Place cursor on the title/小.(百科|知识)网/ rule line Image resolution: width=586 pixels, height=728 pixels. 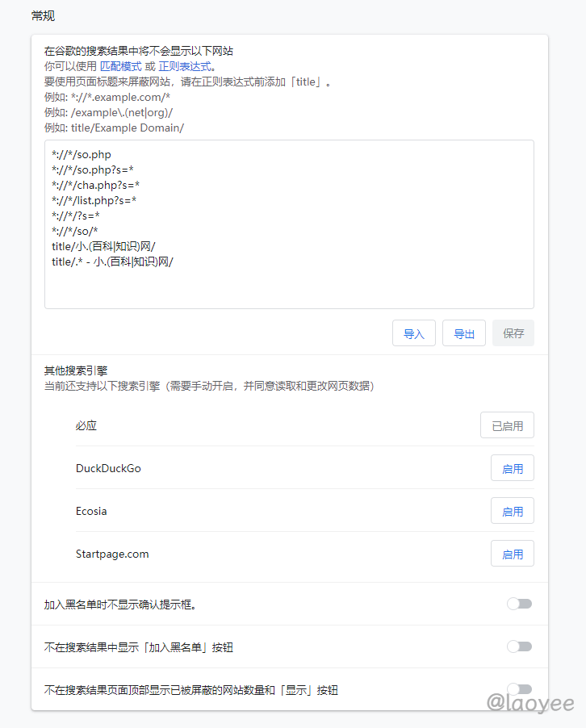(103, 246)
